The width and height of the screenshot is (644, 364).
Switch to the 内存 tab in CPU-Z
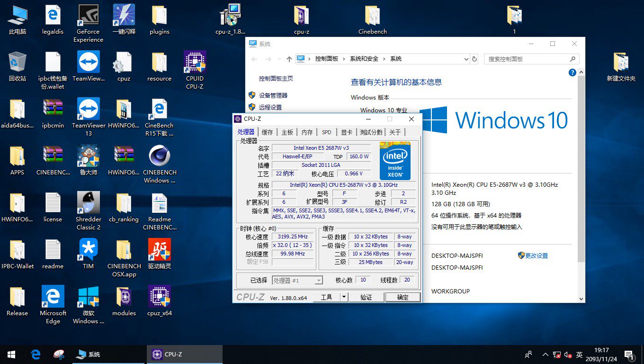(x=307, y=132)
